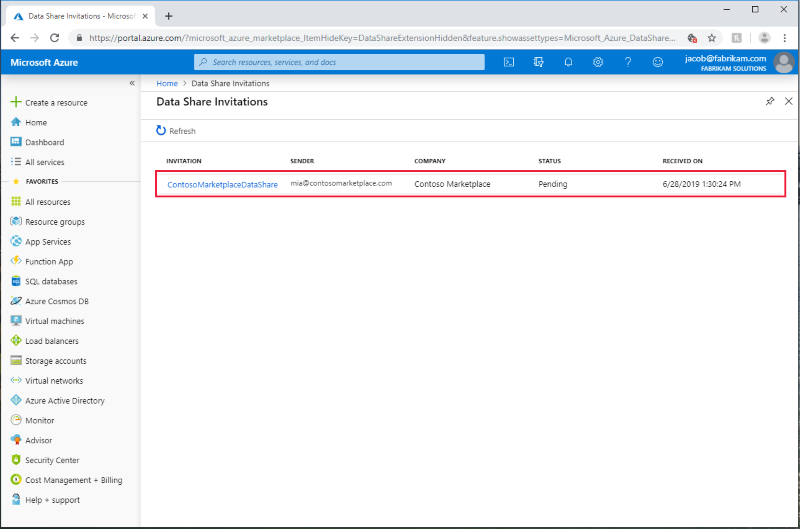Click the SQL databases icon

coord(16,281)
